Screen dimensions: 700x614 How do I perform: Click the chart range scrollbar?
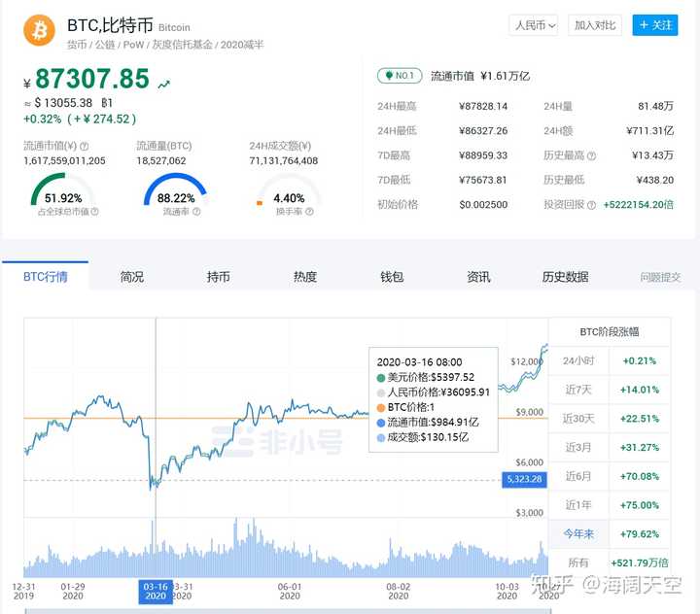point(288,611)
